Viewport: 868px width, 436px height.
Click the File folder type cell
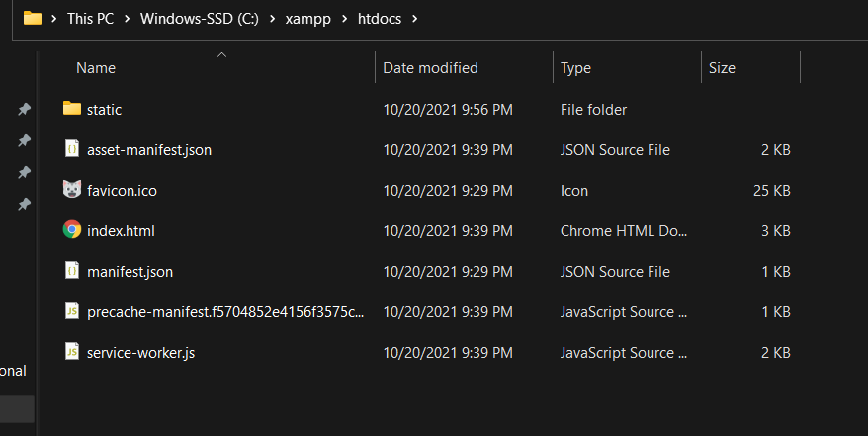click(593, 110)
